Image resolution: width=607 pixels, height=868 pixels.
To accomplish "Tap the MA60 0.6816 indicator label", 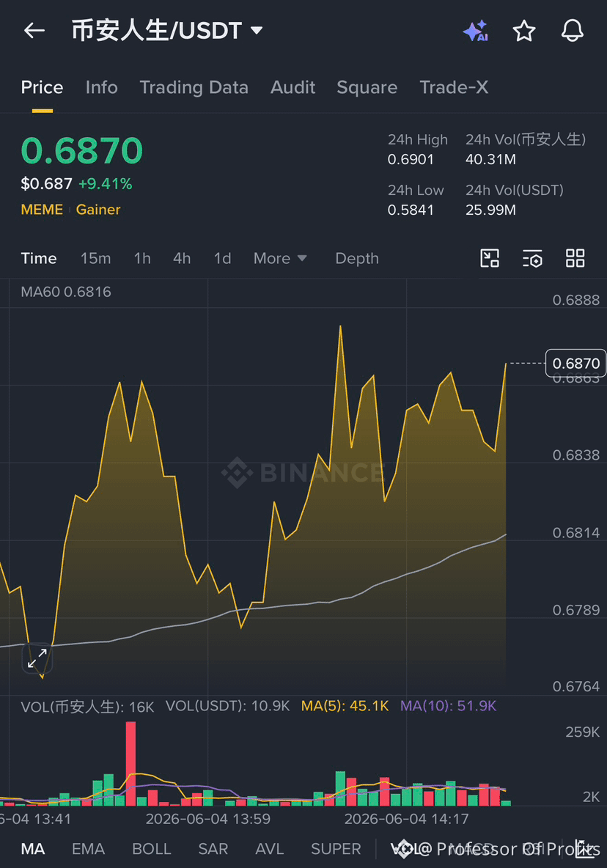I will (x=66, y=292).
